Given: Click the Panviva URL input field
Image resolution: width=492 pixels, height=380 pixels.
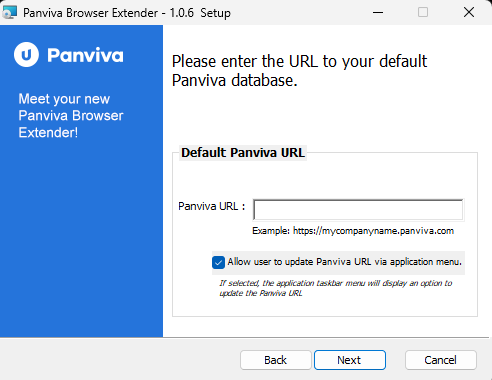Looking at the screenshot, I should [x=358, y=210].
